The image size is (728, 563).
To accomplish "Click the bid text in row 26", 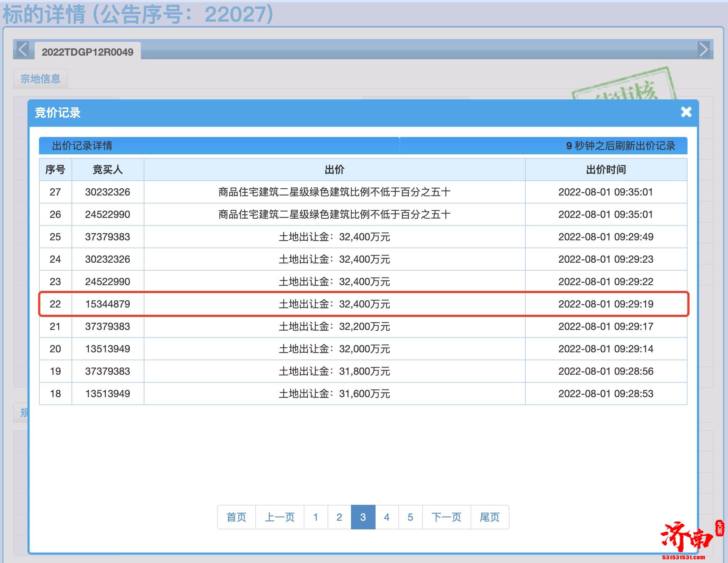I will coord(334,214).
